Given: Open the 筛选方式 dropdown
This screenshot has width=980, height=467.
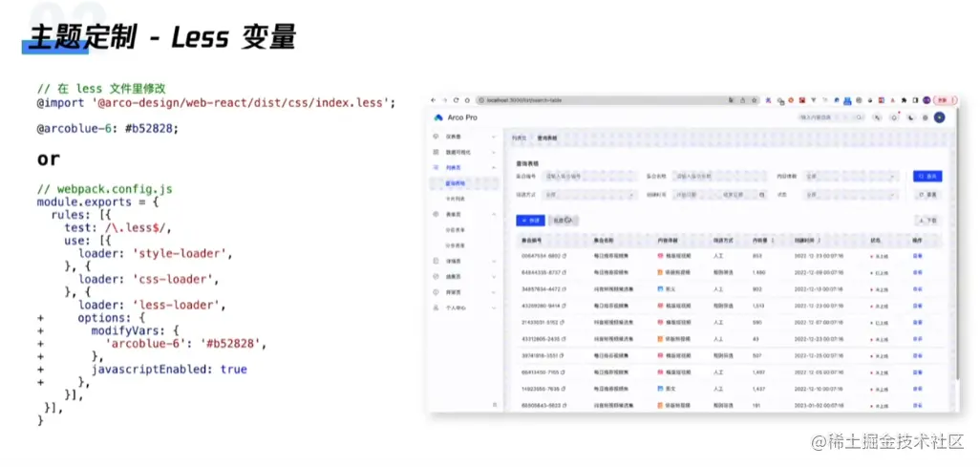Looking at the screenshot, I should pyautogui.click(x=588, y=195).
